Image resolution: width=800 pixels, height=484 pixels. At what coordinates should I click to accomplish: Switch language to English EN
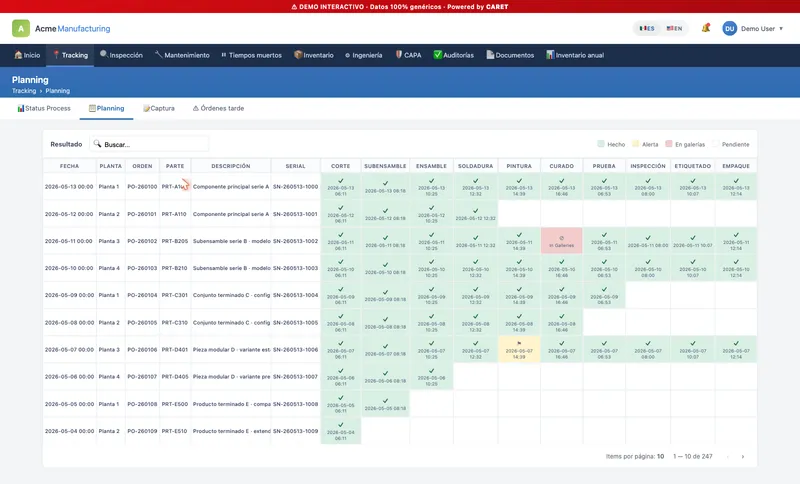[x=674, y=29]
